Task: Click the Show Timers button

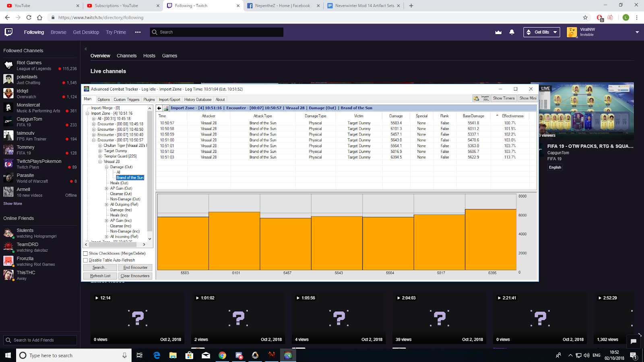Action: click(504, 98)
